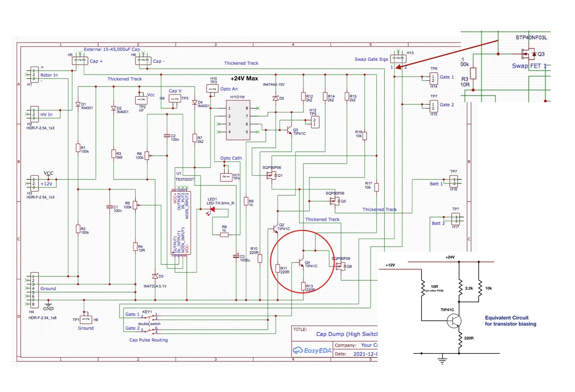This screenshot has height=392, width=575.
Task: Select resistor R17 10k
Action: (376, 187)
